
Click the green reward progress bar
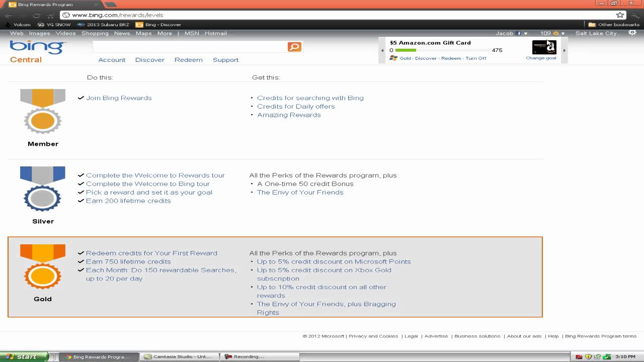click(x=406, y=50)
